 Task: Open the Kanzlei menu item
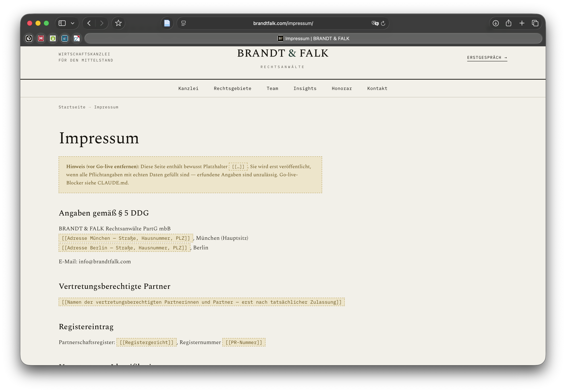(x=188, y=88)
